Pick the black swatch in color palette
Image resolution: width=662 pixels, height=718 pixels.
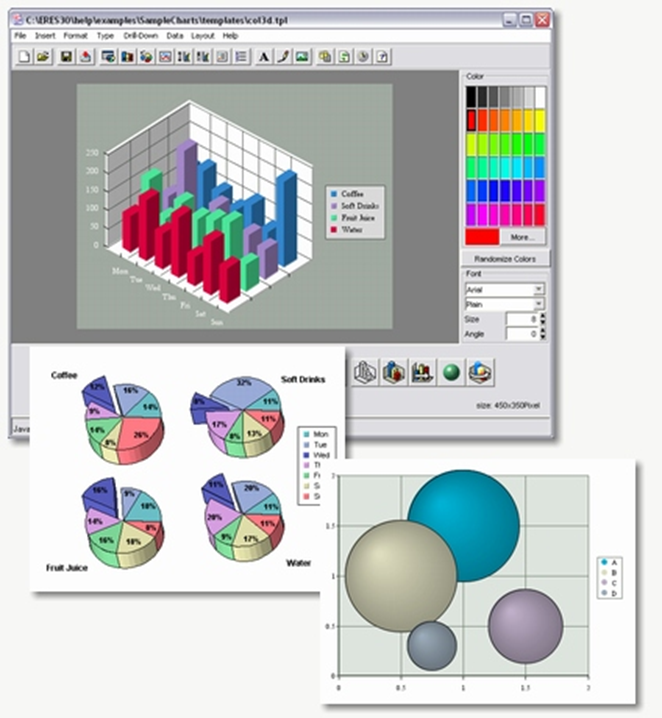click(x=471, y=96)
